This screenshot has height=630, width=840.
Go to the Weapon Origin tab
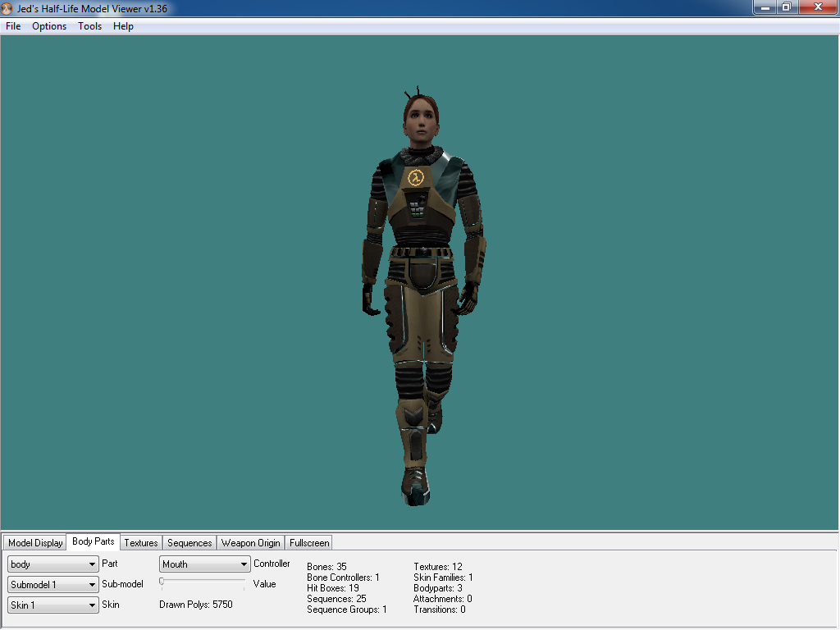coord(251,543)
